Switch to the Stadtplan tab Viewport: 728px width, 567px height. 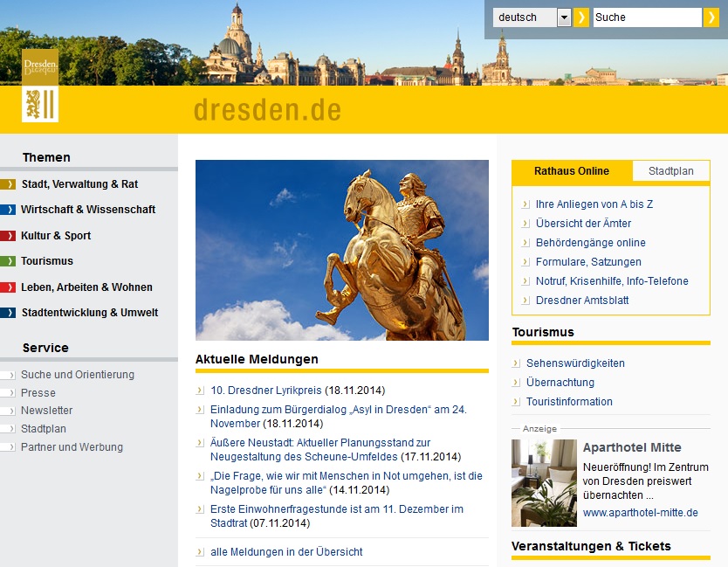(670, 171)
